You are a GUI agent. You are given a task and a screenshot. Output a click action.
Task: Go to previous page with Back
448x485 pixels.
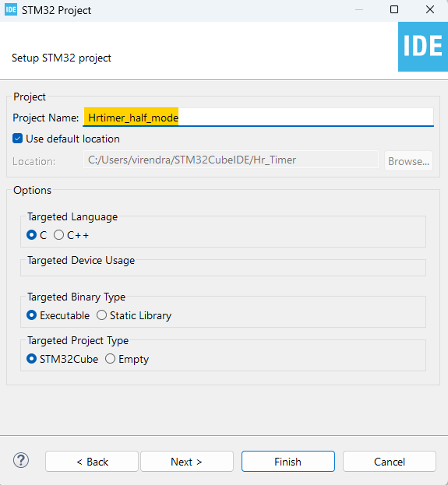tap(92, 462)
